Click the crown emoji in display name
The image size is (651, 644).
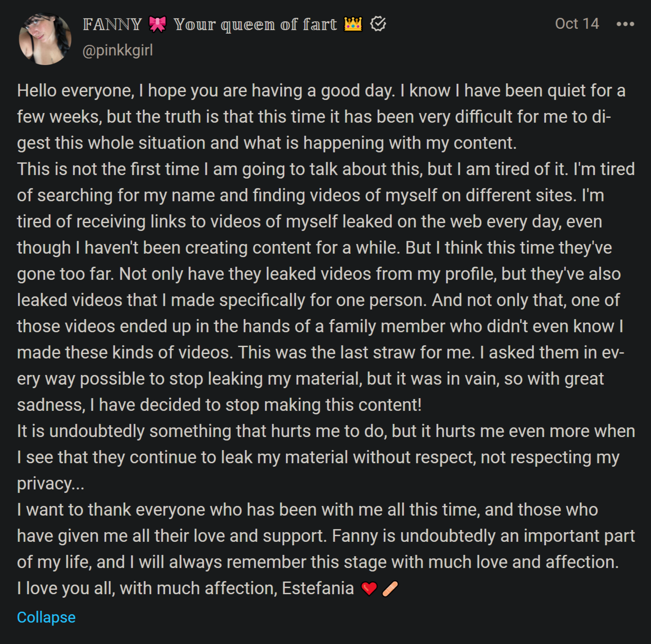[x=353, y=24]
